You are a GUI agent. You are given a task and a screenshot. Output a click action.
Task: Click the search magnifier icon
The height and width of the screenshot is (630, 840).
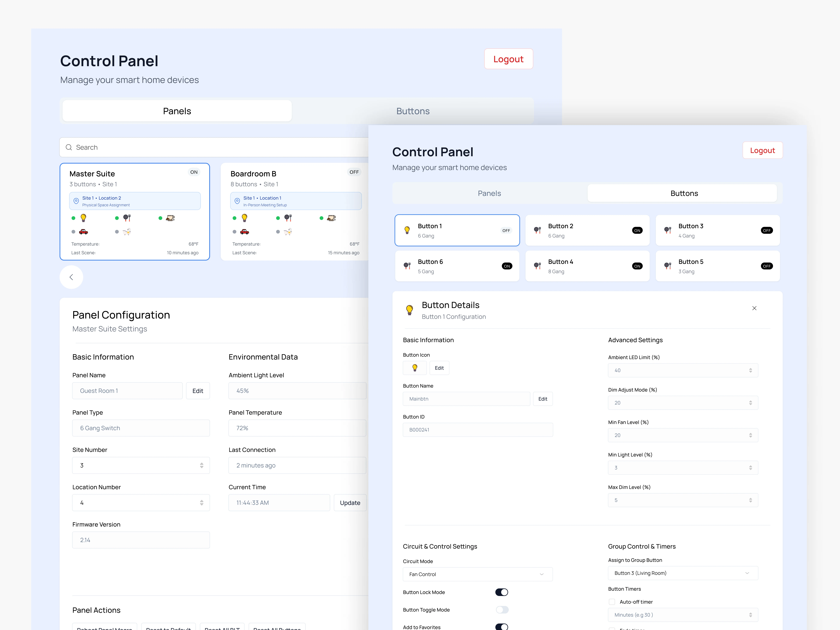tap(69, 147)
